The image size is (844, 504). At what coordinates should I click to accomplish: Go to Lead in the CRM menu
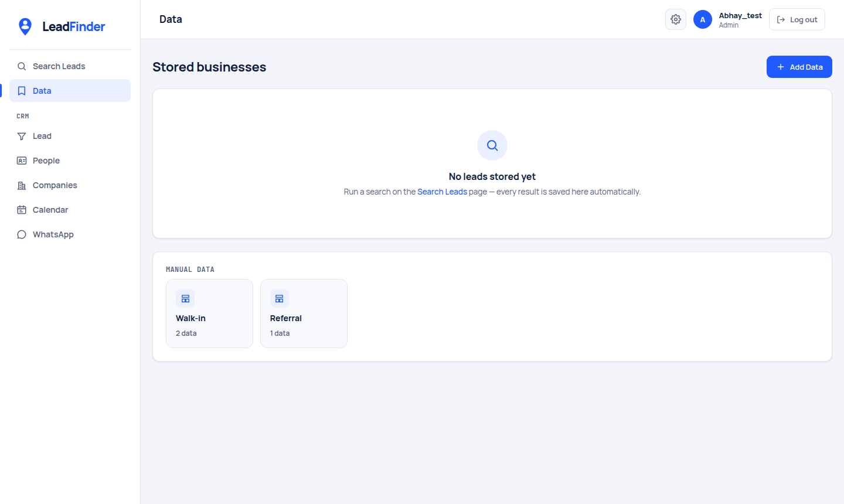70,136
